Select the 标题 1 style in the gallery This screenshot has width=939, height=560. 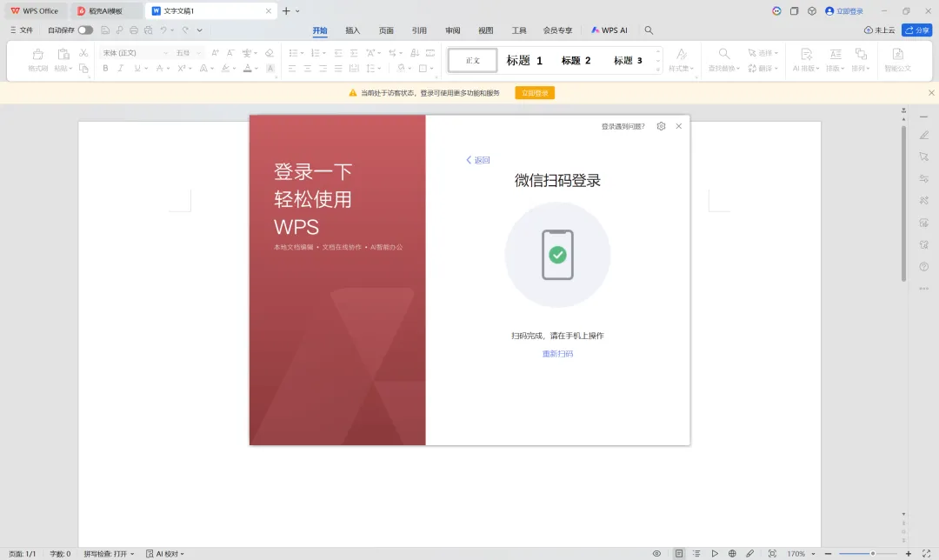pos(524,60)
